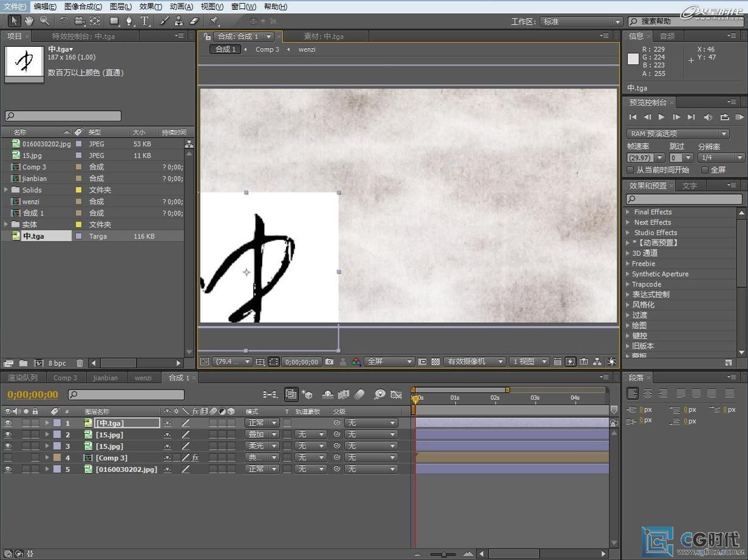Hide layer 2 15.jpg with eye icon
This screenshot has width=748, height=560.
(8, 434)
